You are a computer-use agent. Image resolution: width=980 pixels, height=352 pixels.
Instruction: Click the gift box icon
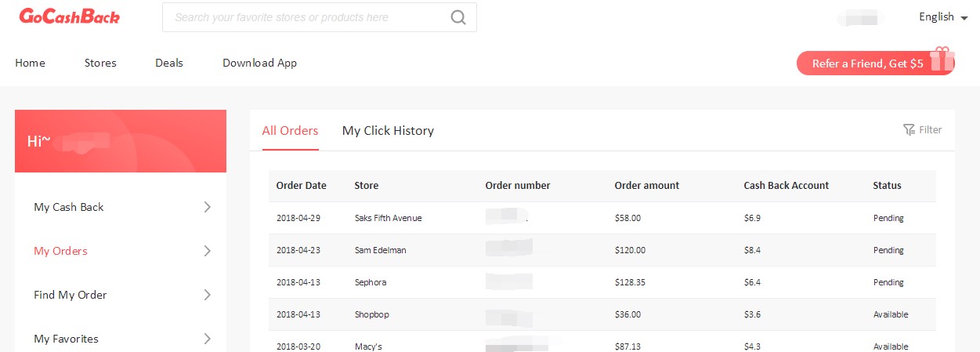tap(942, 59)
